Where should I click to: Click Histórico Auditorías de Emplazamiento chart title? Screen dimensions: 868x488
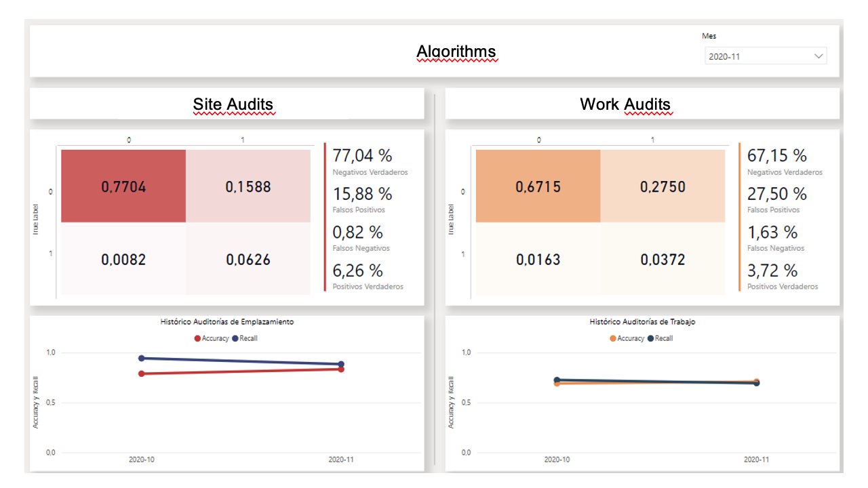pyautogui.click(x=227, y=322)
